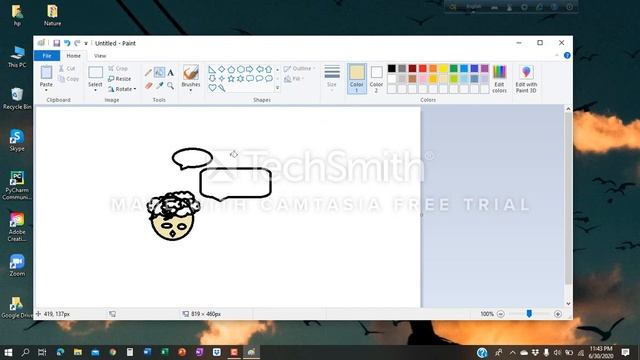Click the Resize command

point(120,78)
